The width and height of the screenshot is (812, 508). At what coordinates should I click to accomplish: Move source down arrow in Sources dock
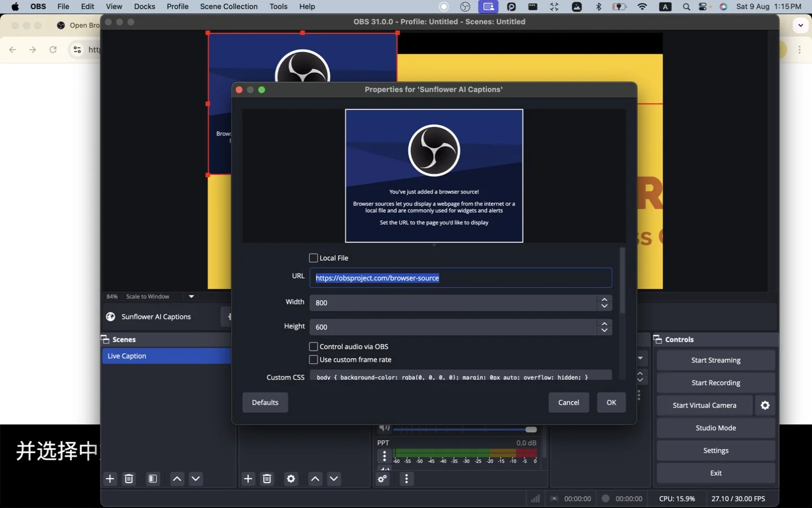coord(334,479)
